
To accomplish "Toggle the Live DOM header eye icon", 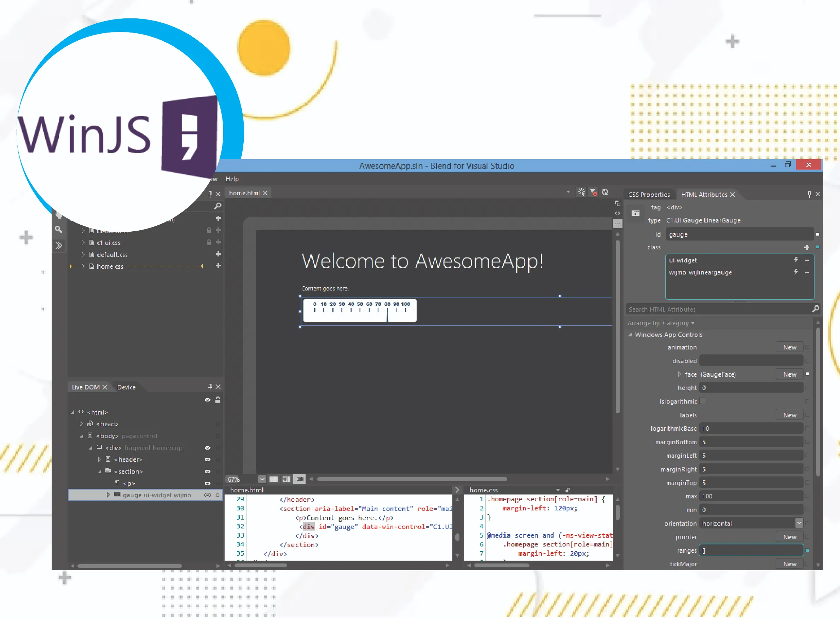I will tap(208, 400).
